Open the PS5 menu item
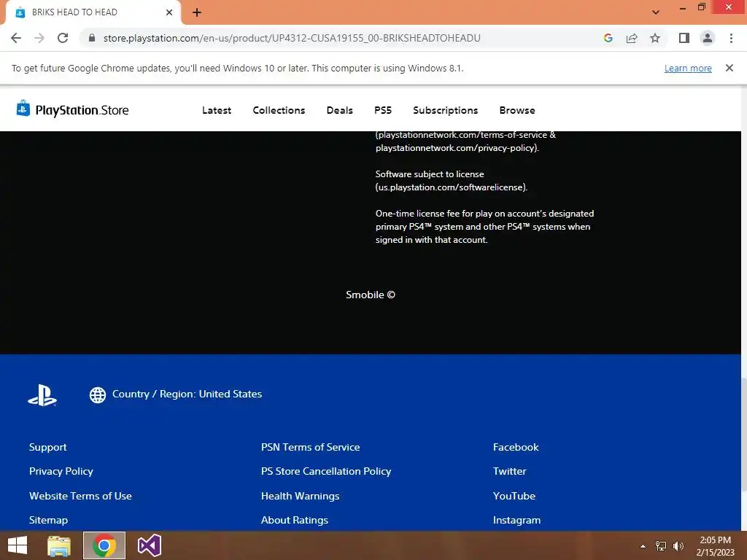Screen dimensions: 747x560 tap(383, 110)
